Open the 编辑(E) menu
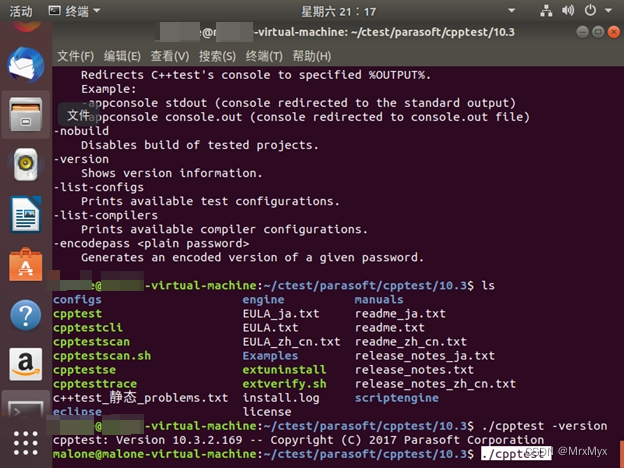624x468 pixels. click(x=122, y=56)
